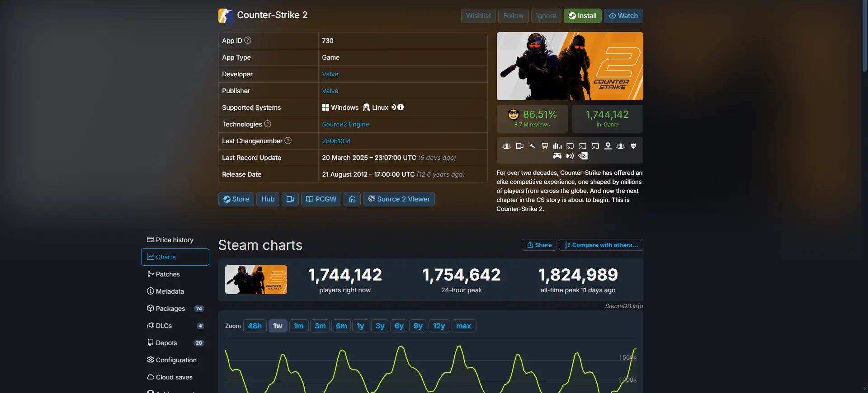The image size is (868, 393).
Task: Click the map pin feature icon
Action: pyautogui.click(x=608, y=146)
